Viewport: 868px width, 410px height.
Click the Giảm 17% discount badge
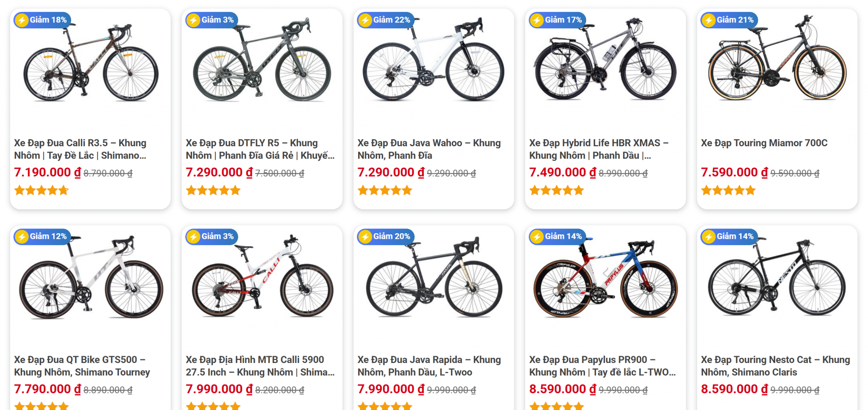[x=557, y=20]
